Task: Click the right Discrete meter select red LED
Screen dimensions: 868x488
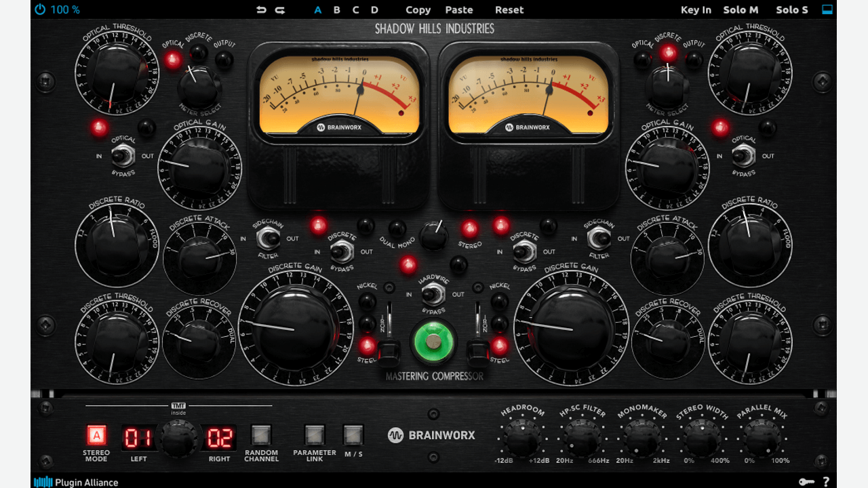Action: [669, 53]
